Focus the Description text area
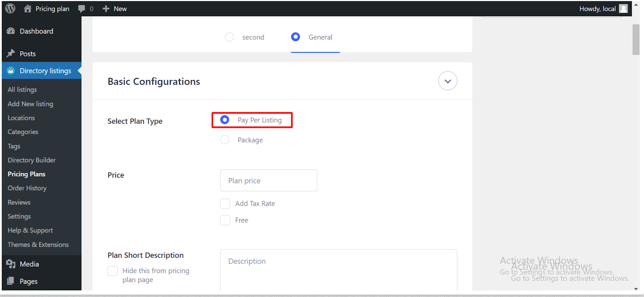 (x=339, y=270)
